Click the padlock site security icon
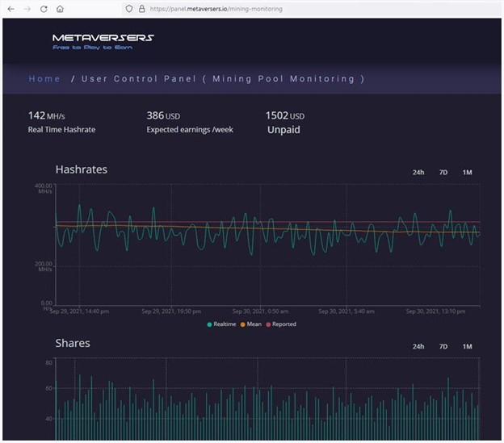 pos(141,8)
